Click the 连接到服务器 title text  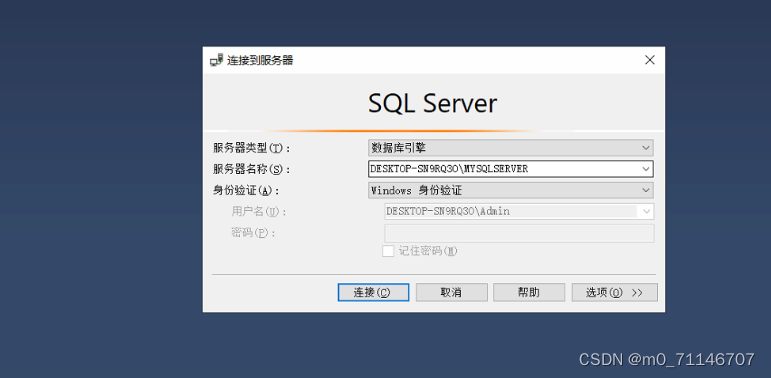tap(260, 60)
